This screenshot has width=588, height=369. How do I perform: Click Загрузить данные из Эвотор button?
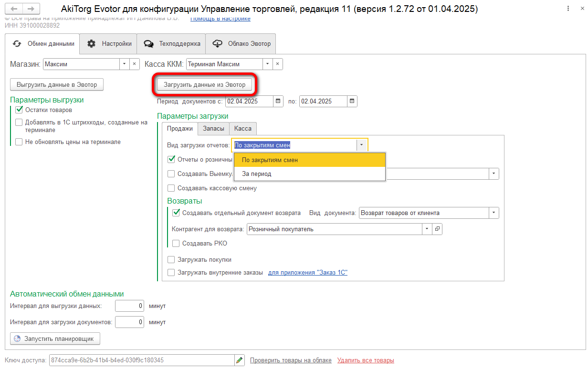click(205, 84)
